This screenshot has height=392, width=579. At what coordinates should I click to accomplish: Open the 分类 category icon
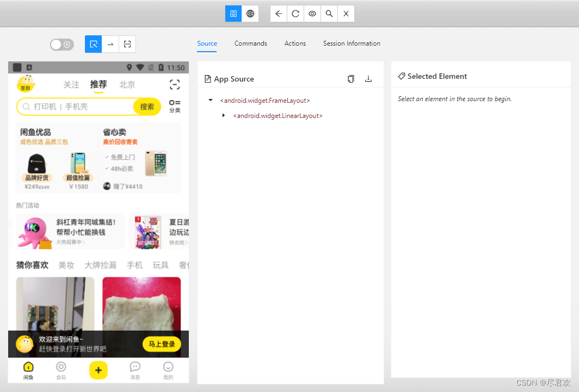[175, 106]
